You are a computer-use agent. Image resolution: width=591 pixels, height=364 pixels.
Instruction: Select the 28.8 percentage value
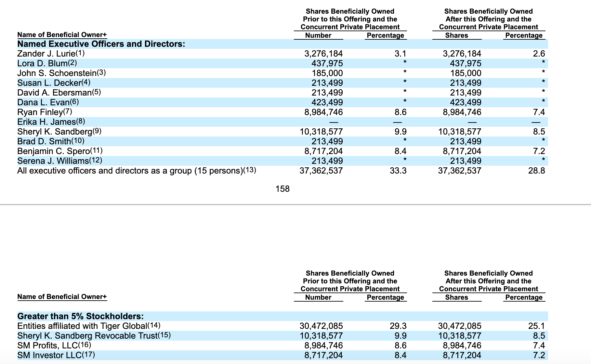coord(537,170)
